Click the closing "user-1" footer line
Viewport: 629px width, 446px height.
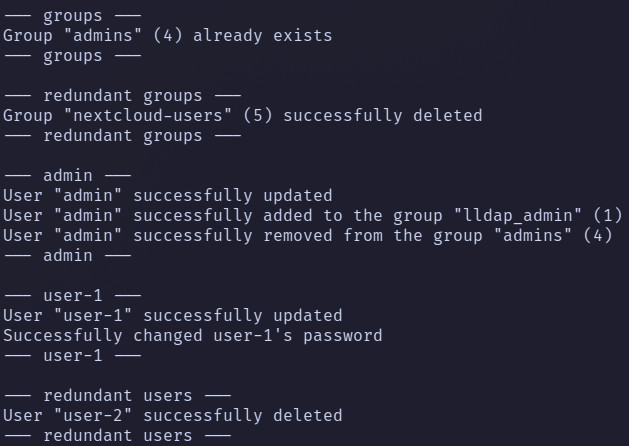point(72,355)
